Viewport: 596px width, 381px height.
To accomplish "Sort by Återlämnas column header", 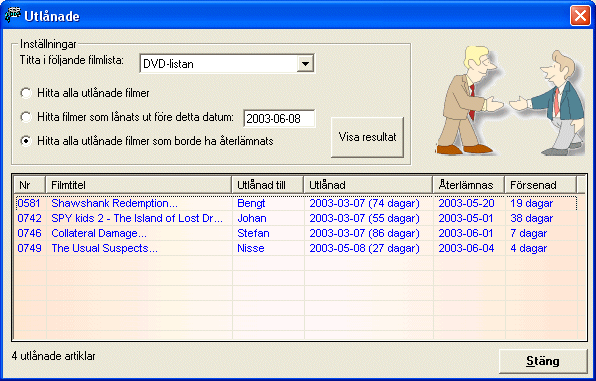I will tap(468, 185).
